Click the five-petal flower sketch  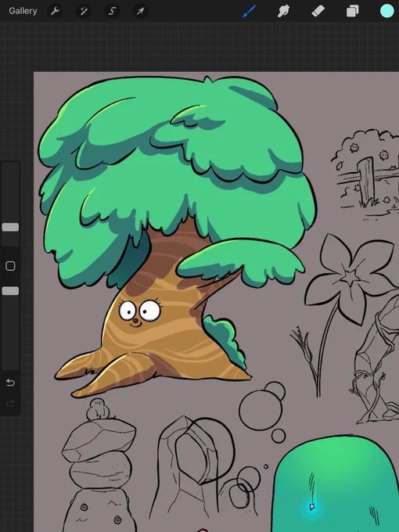point(351,279)
